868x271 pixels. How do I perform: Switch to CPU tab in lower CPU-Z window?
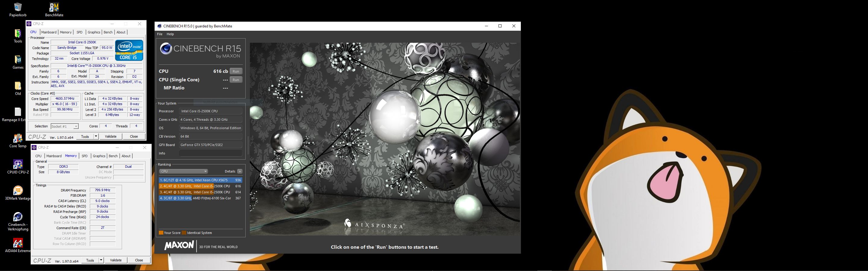[x=38, y=156]
